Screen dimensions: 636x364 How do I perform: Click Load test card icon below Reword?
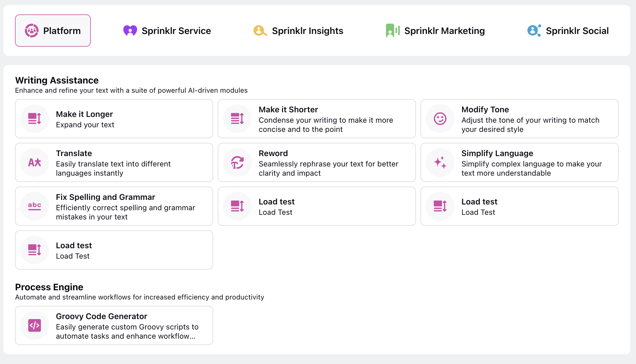(237, 206)
